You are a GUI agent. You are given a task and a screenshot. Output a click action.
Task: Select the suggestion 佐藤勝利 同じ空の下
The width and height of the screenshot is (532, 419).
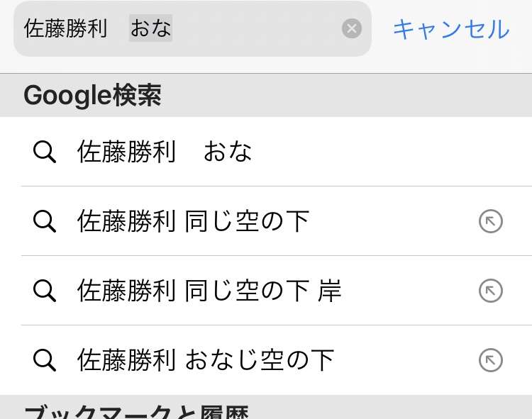[x=266, y=221]
